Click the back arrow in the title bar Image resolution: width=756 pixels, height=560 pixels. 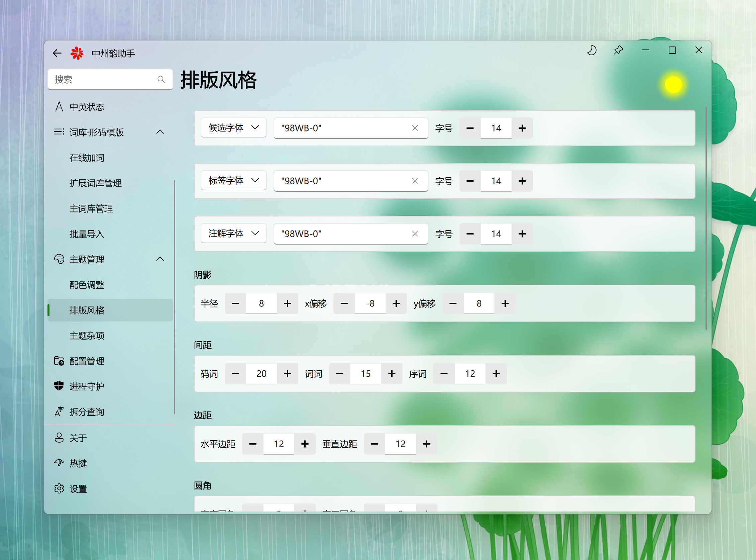click(x=57, y=53)
